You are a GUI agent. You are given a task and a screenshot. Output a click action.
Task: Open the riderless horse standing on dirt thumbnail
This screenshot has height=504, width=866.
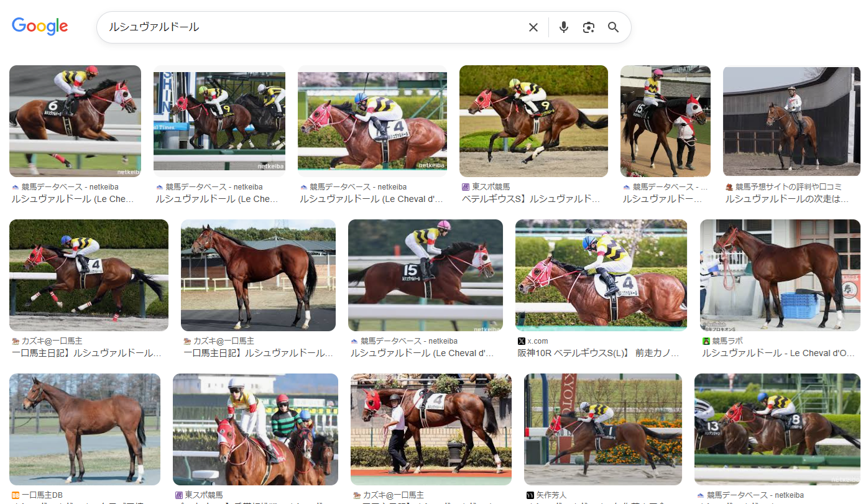pos(258,275)
